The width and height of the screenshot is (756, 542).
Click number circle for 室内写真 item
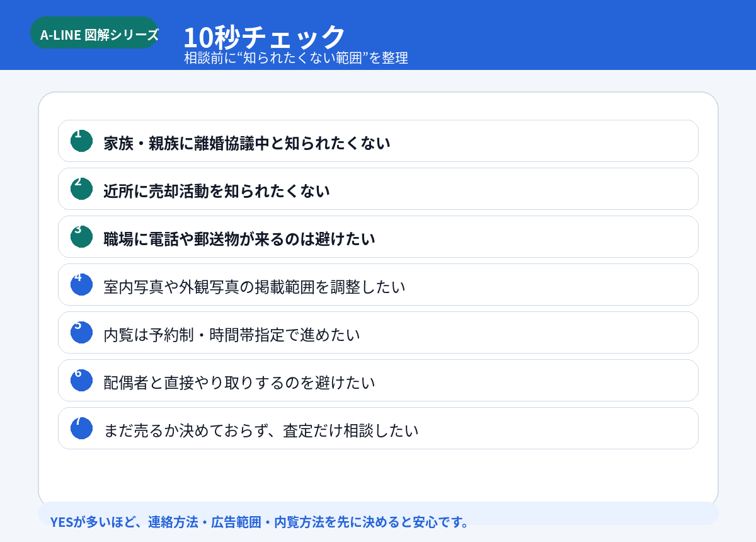[81, 285]
